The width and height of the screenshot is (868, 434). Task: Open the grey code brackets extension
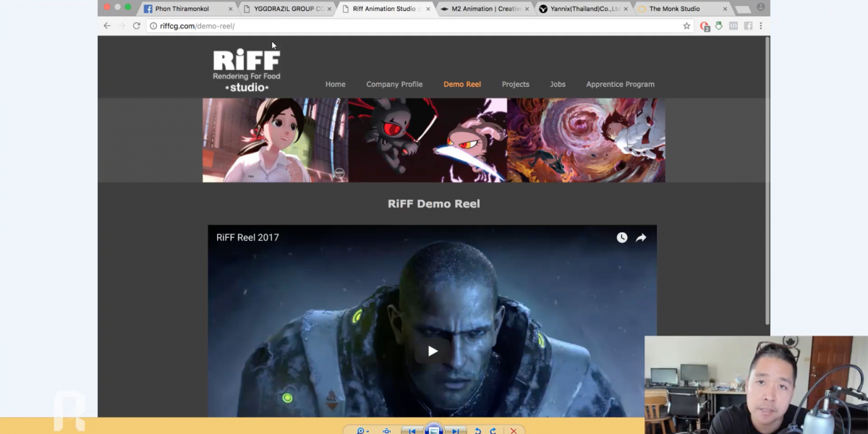pyautogui.click(x=733, y=26)
